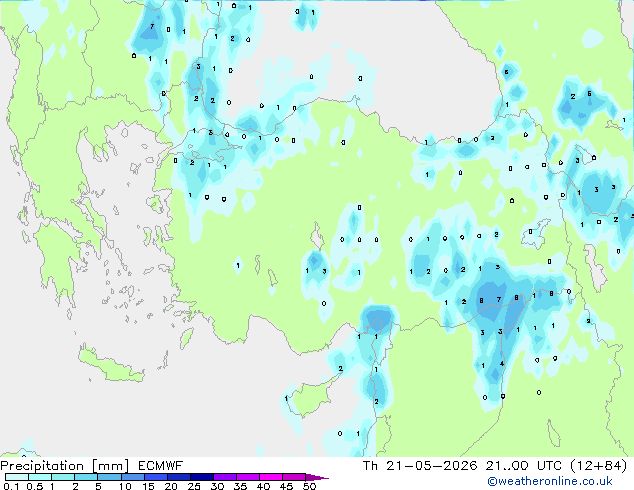
Task: Pick the dark navy 25–30 mm swatch
Action: [201, 477]
